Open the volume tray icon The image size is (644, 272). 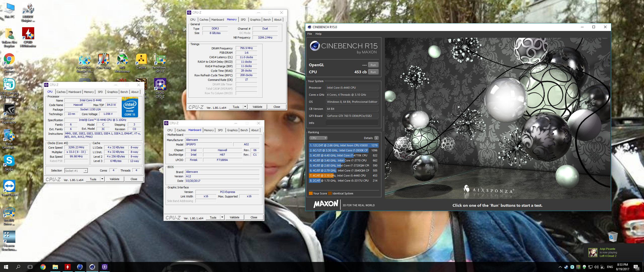596,267
